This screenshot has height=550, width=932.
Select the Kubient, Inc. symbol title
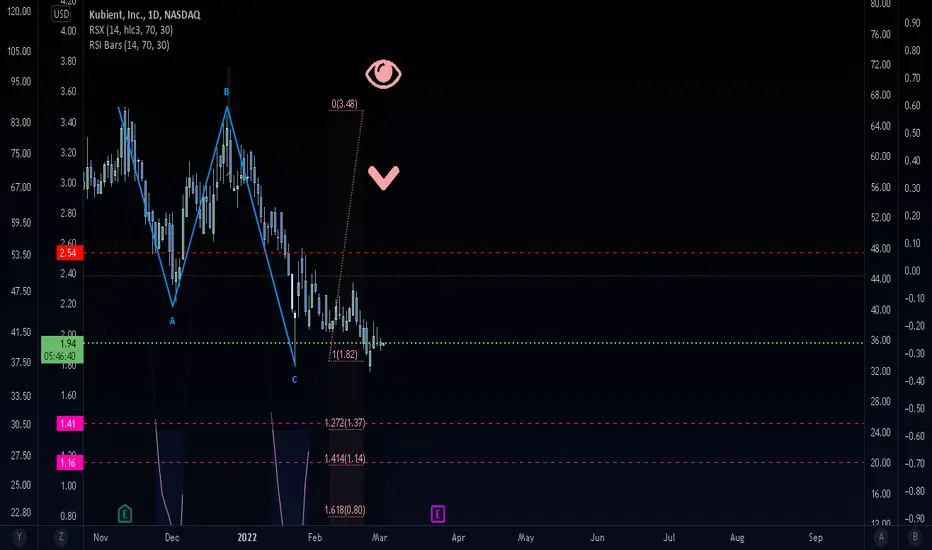coord(144,15)
